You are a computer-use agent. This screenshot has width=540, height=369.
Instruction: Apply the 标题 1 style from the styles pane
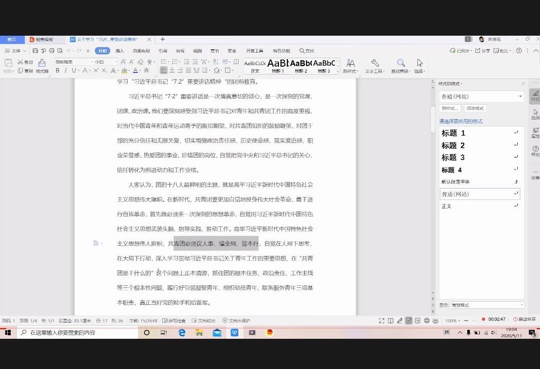[x=480, y=133]
